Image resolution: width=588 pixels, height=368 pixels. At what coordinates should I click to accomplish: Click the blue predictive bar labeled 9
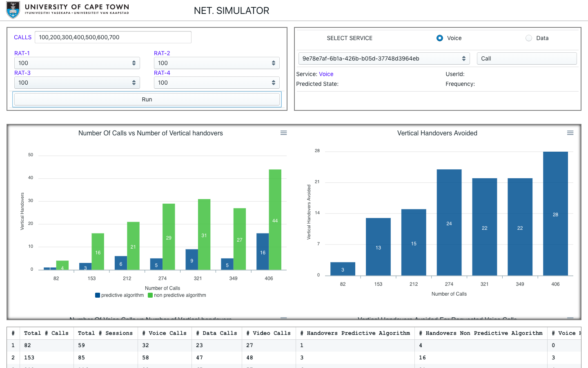[x=192, y=260]
